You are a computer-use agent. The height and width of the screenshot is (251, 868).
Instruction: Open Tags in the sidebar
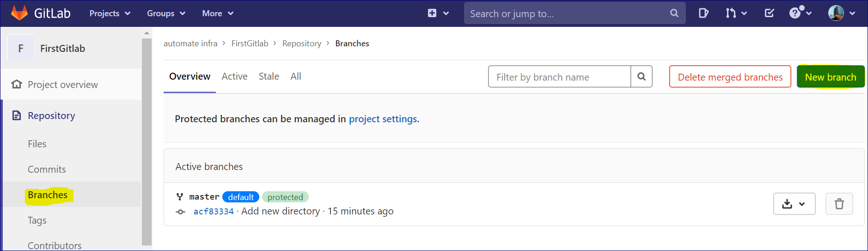[x=37, y=220]
